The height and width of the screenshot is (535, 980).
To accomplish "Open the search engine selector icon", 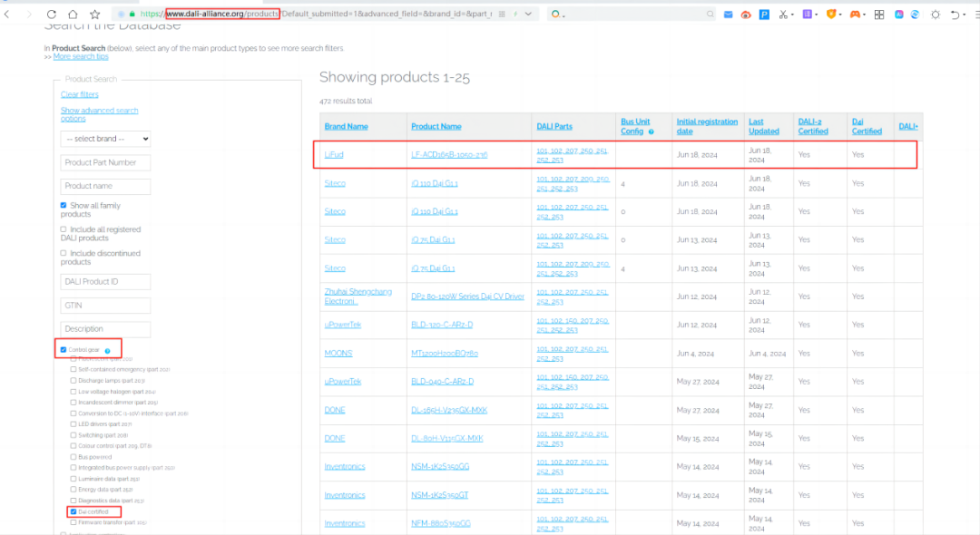I will 556,14.
